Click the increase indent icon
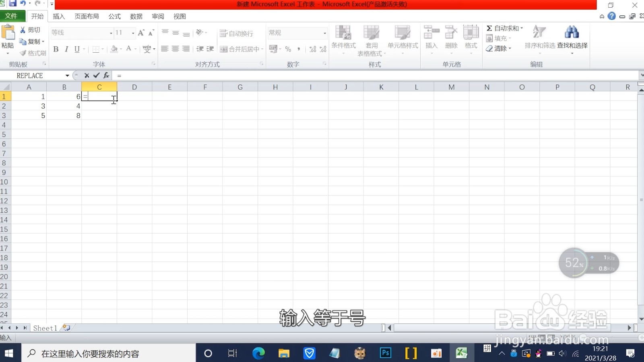The image size is (644, 362). tap(210, 49)
